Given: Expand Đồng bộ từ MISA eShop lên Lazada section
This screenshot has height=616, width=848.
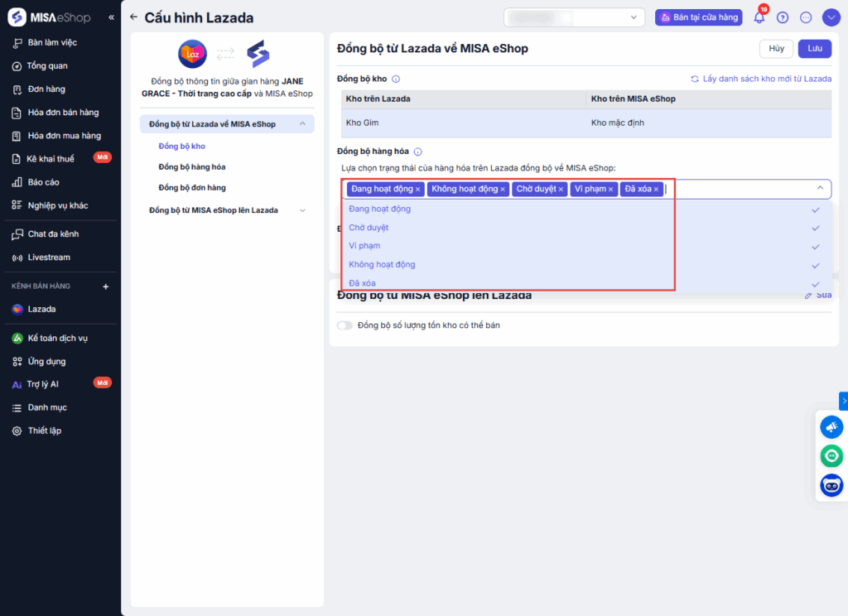Looking at the screenshot, I should 302,210.
